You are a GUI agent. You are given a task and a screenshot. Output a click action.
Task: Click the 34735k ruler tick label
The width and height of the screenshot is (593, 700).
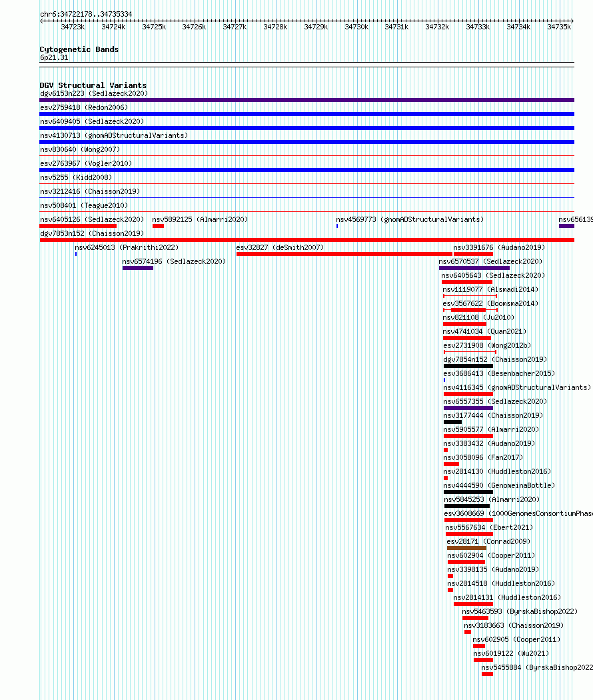559,27
